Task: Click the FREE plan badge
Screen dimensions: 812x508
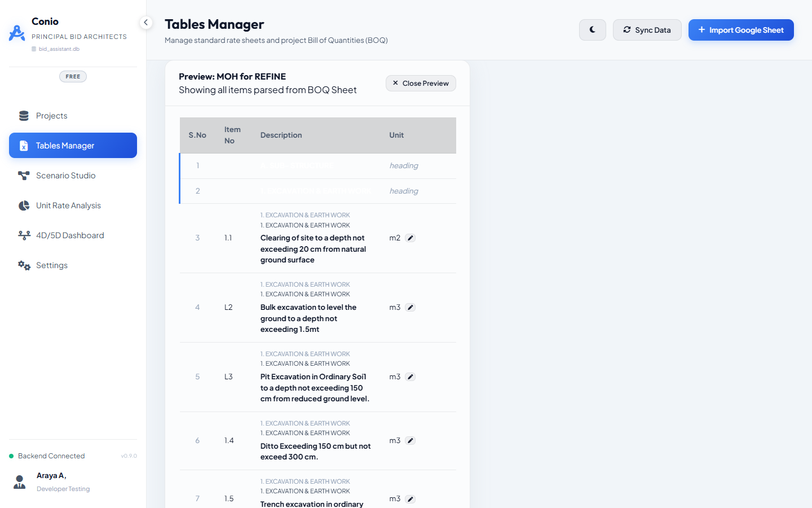Action: (x=73, y=77)
